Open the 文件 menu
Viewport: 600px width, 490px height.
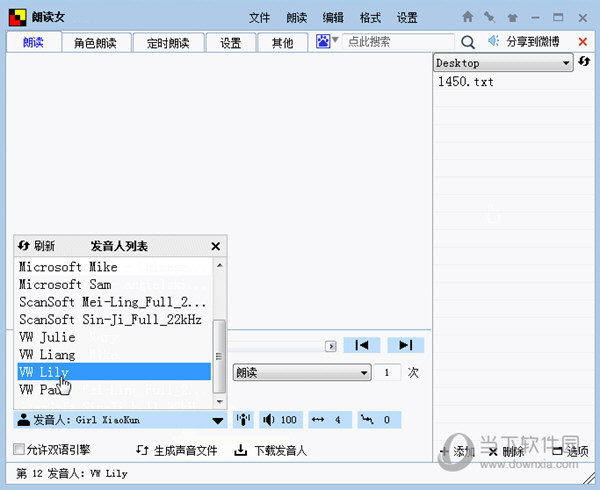pyautogui.click(x=259, y=18)
